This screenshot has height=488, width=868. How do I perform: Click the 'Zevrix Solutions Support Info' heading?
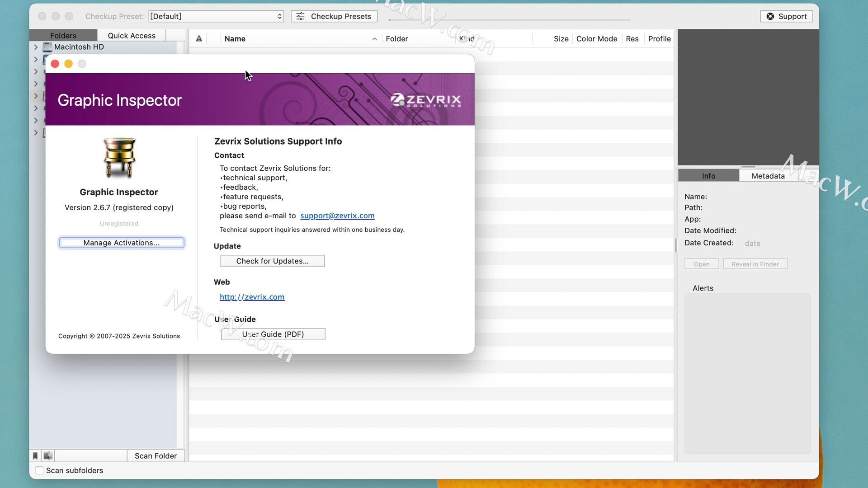click(x=278, y=141)
